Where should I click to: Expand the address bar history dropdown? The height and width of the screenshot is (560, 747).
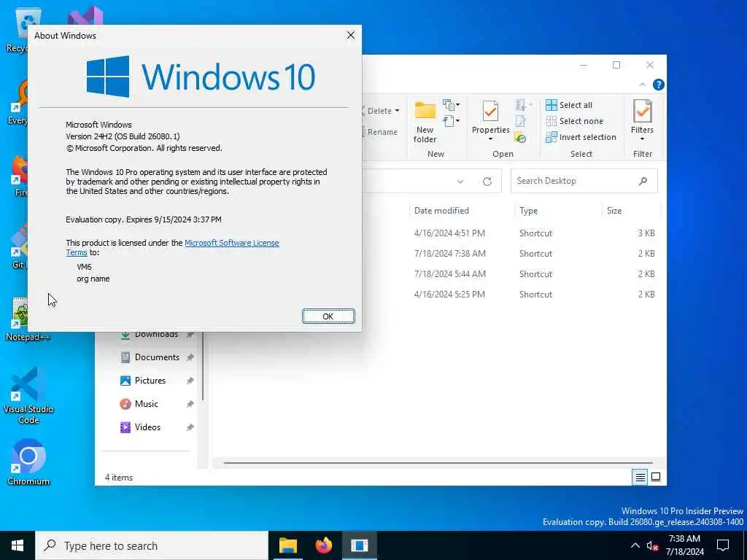pyautogui.click(x=460, y=182)
